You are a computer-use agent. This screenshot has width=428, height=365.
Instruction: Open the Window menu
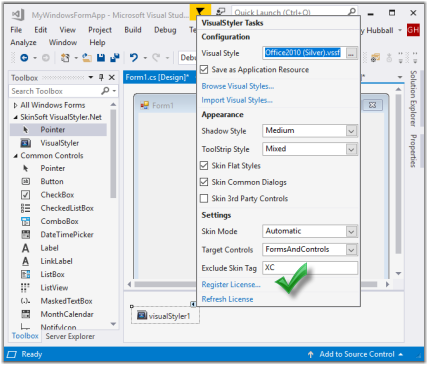click(x=63, y=43)
